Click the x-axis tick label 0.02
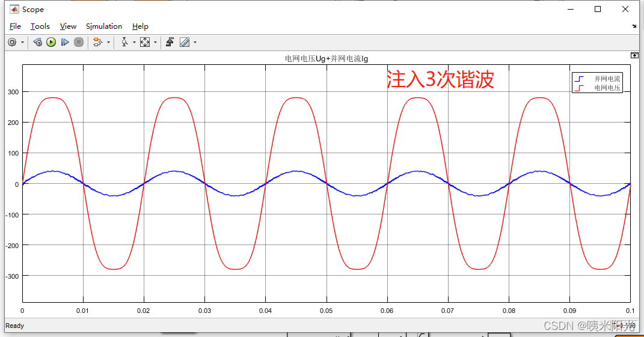The height and width of the screenshot is (337, 644). click(143, 311)
